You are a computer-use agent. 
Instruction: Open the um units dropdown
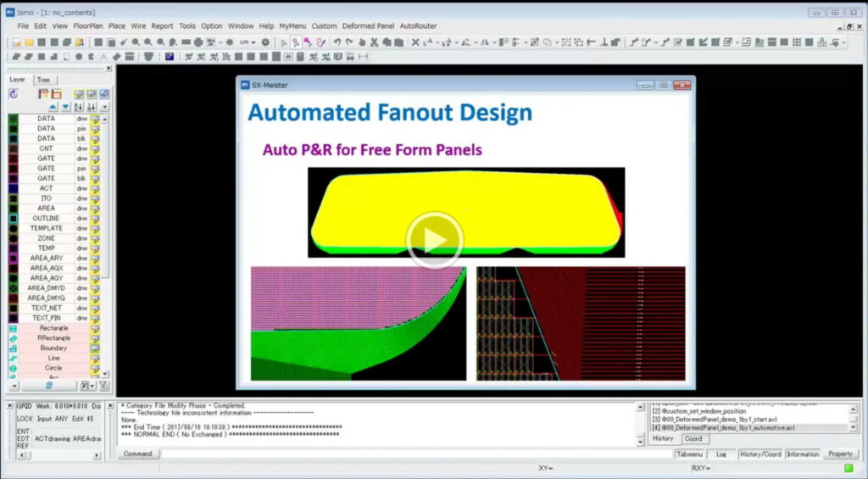pyautogui.click(x=247, y=42)
